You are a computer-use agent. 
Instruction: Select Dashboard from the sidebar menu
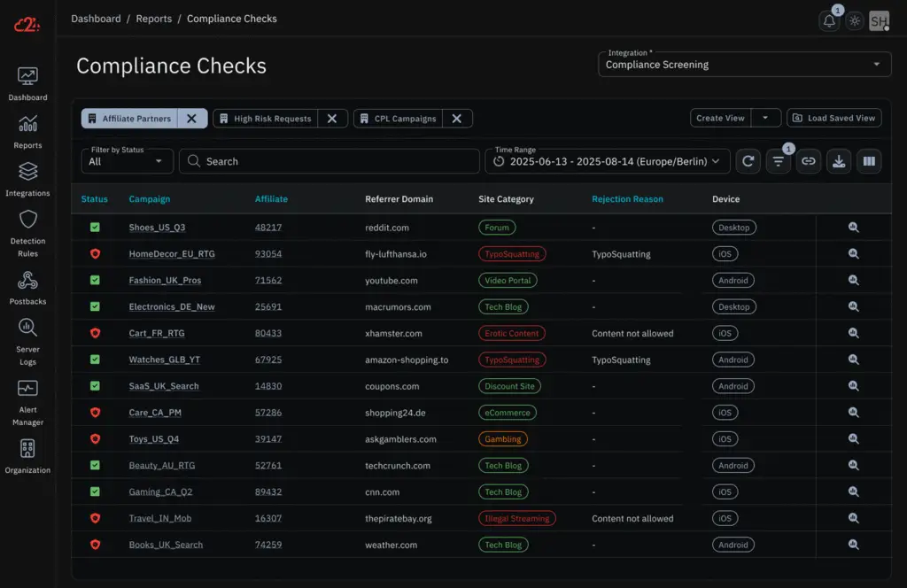[x=27, y=76]
